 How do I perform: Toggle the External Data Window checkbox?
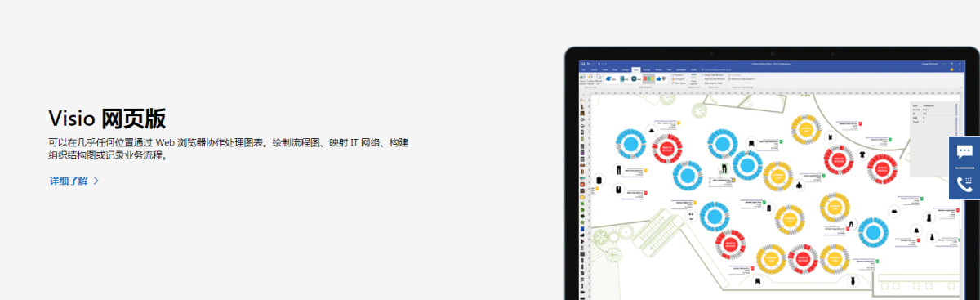pos(702,78)
